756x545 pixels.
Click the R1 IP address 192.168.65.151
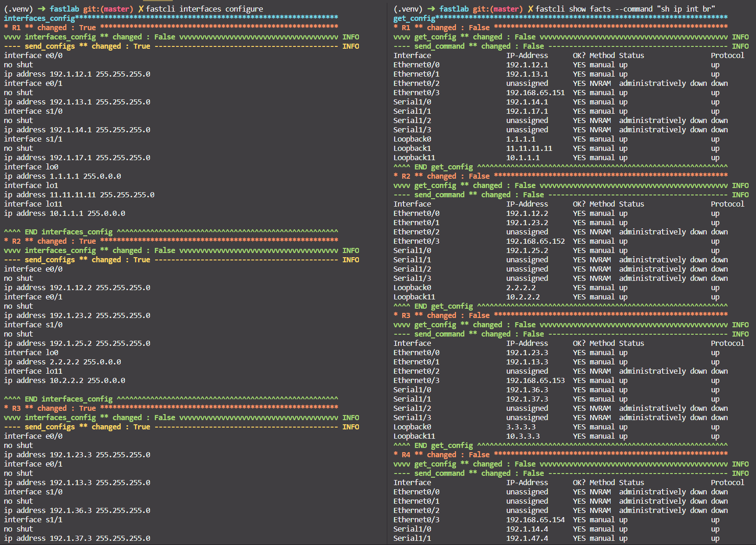point(535,92)
